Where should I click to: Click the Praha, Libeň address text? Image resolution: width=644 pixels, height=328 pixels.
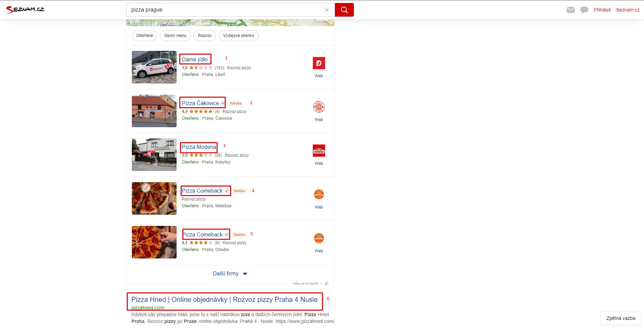pyautogui.click(x=214, y=75)
